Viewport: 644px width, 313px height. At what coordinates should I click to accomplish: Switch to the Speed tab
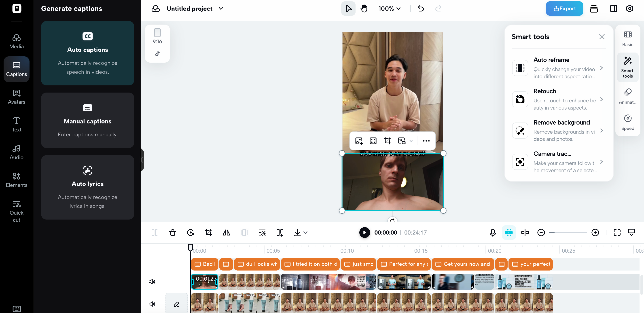627,122
